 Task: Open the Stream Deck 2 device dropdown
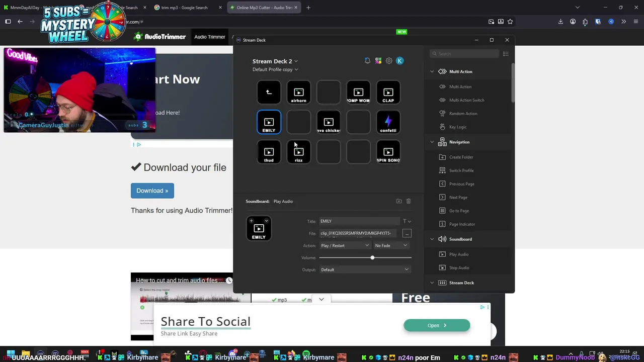[x=275, y=61]
